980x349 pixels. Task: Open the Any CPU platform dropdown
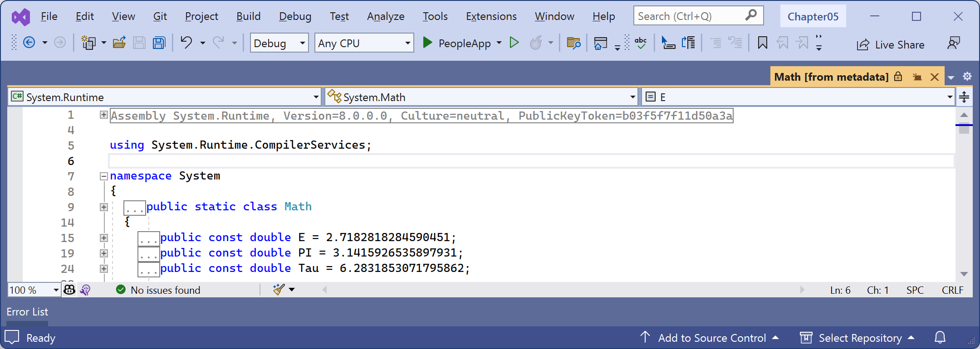click(x=364, y=43)
